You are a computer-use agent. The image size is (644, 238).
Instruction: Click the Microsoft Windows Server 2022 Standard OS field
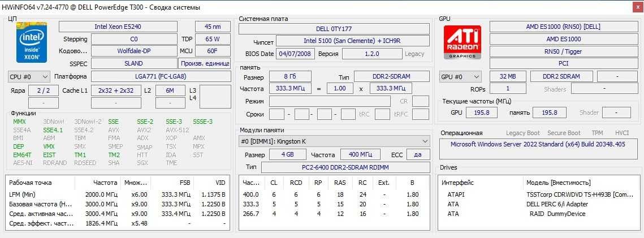pyautogui.click(x=538, y=149)
